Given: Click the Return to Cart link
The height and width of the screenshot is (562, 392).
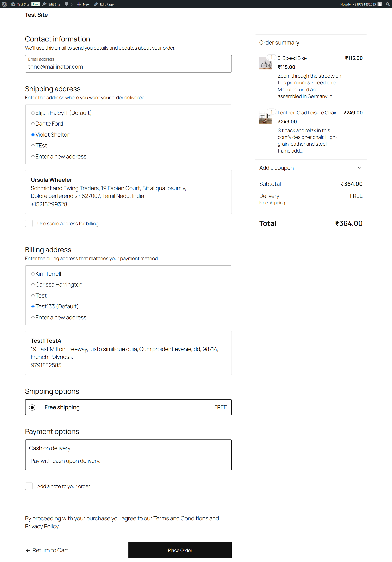Looking at the screenshot, I should coord(47,550).
